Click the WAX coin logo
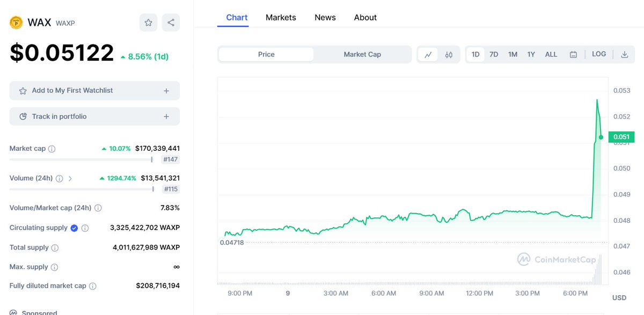644x315 pixels. point(16,23)
